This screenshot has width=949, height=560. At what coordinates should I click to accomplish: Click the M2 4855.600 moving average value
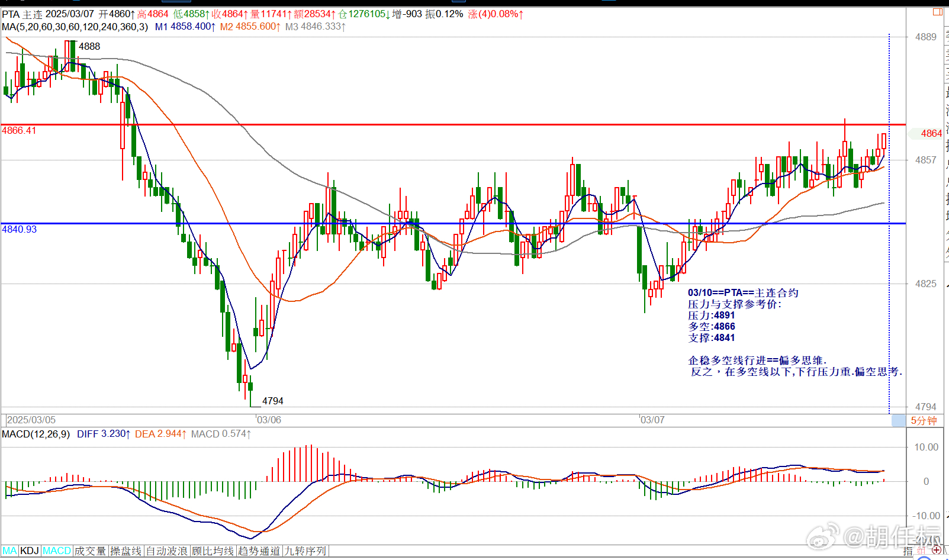[x=250, y=27]
